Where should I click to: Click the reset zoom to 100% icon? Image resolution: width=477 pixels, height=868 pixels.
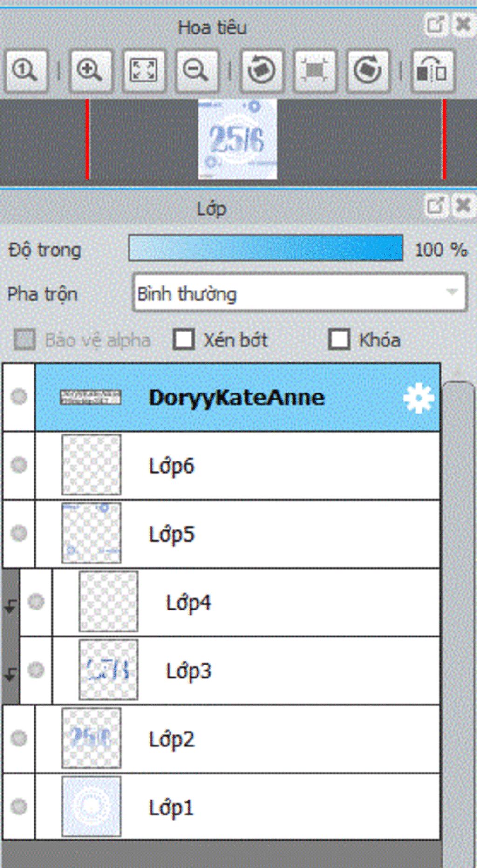[x=25, y=71]
